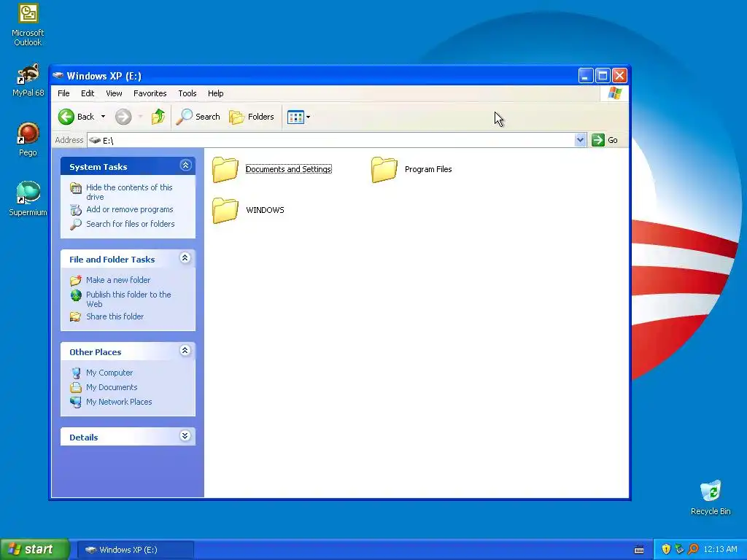Click the tray icon beside the clock
Viewport: 747px width, 560px height.
pos(693,550)
